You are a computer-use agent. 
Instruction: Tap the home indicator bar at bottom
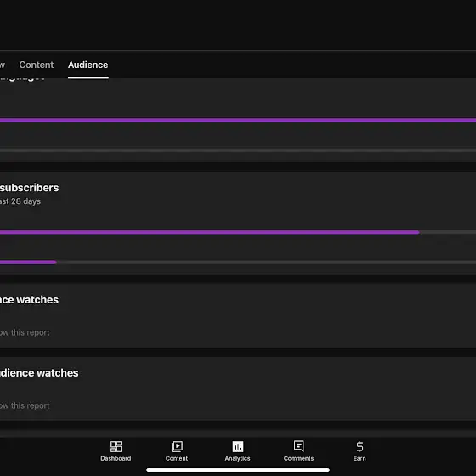point(238,470)
